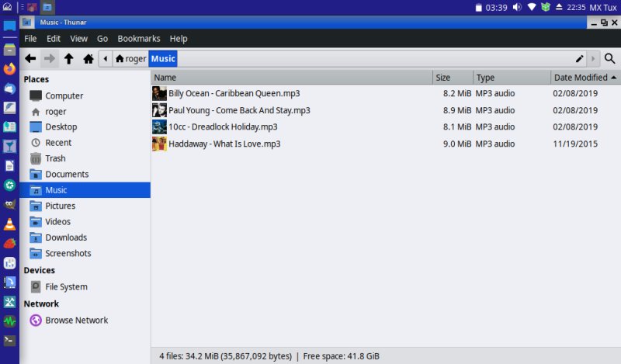Click the path bar right scroll arrow
This screenshot has width=621, height=364.
tap(593, 59)
